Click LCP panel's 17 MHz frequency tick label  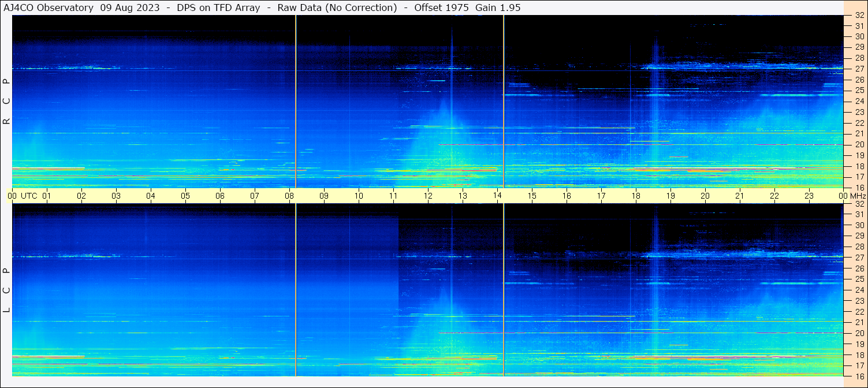[859, 365]
